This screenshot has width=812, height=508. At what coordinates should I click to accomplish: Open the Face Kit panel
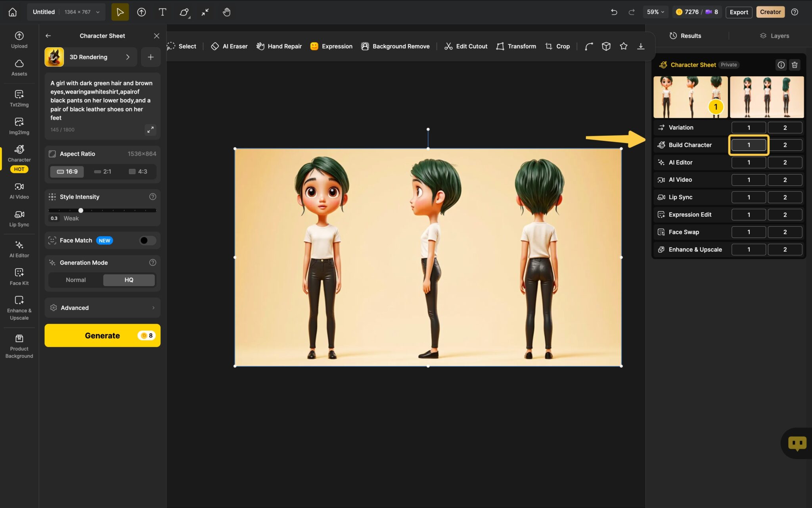coord(19,276)
